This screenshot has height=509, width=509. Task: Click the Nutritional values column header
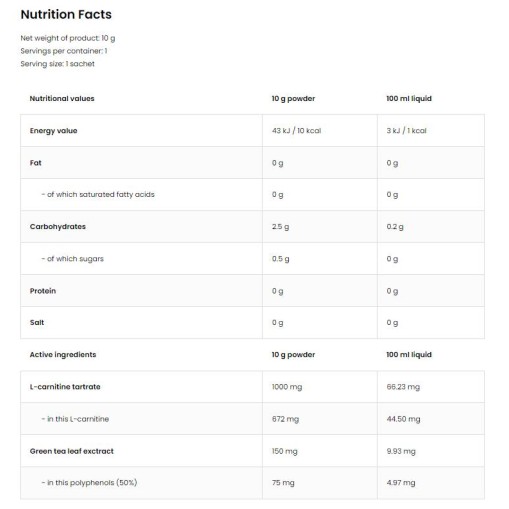(x=62, y=98)
